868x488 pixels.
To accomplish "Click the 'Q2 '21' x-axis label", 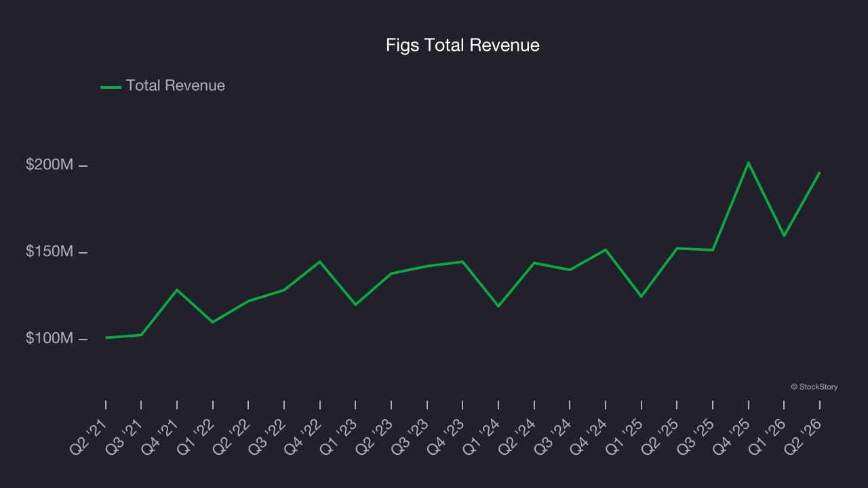I will click(90, 436).
